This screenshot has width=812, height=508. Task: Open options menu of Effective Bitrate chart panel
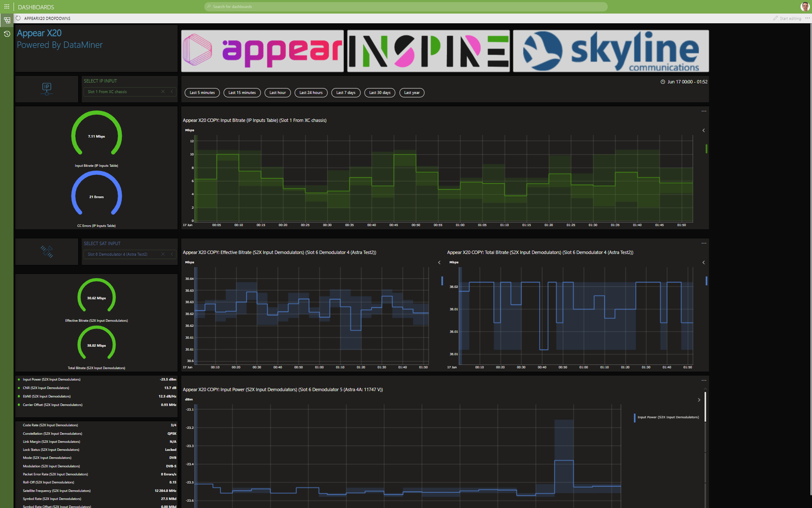pyautogui.click(x=704, y=243)
